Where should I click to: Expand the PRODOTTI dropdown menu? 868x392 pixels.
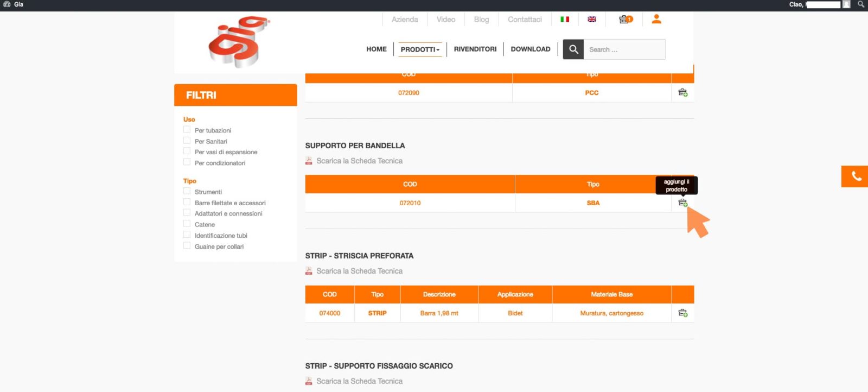tap(420, 49)
